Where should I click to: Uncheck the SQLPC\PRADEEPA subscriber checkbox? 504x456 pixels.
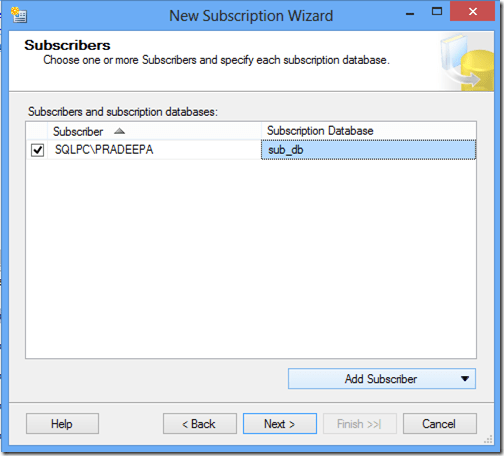click(37, 150)
